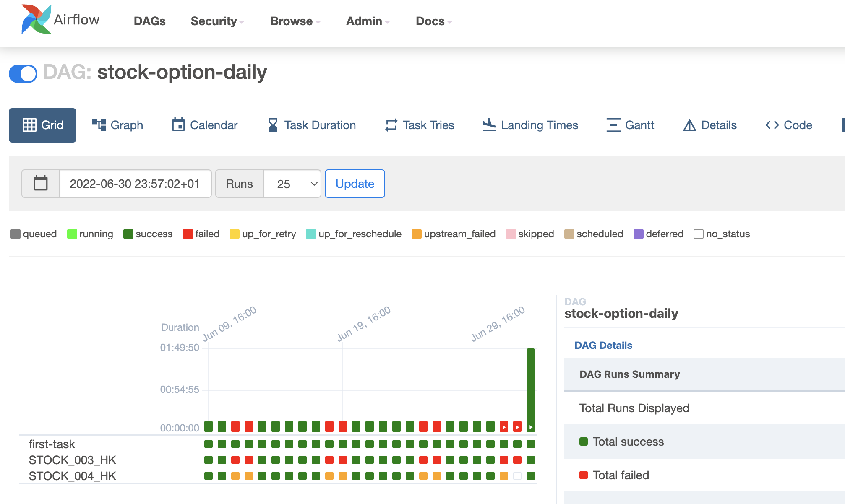The image size is (845, 504).
Task: Click the Code brackets icon
Action: [x=772, y=125]
